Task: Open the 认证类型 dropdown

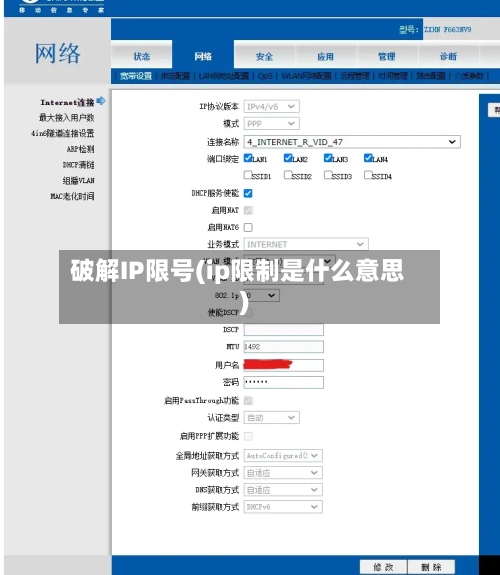Action: [271, 418]
